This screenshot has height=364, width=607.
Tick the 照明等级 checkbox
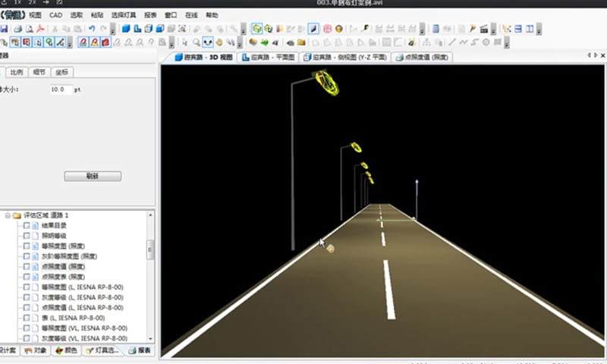27,236
